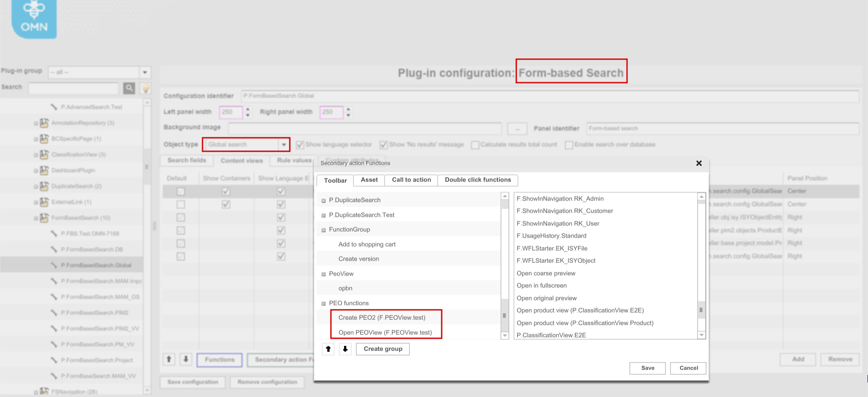Switch to the Search fields tab
Screen dimensions: 868x397
[187, 160]
